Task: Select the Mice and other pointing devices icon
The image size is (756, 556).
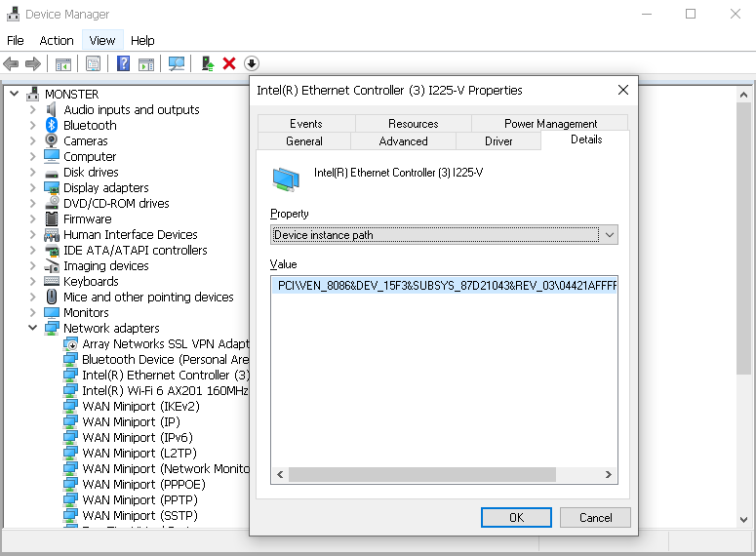Action: click(x=52, y=297)
